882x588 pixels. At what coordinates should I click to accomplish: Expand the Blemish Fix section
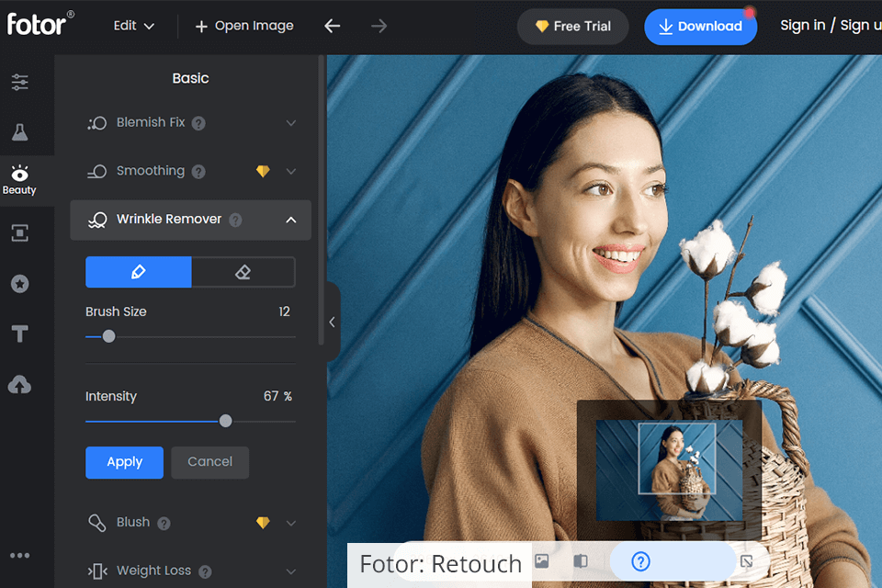click(x=291, y=123)
